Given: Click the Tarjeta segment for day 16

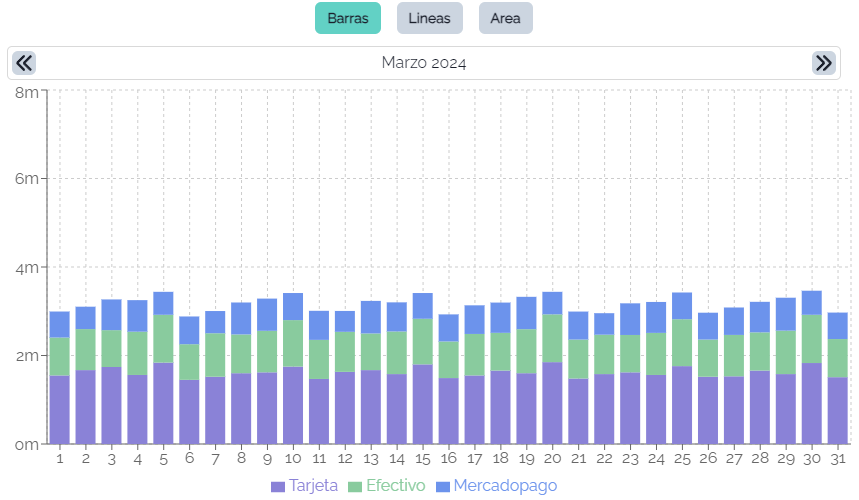Looking at the screenshot, I should (x=449, y=411).
